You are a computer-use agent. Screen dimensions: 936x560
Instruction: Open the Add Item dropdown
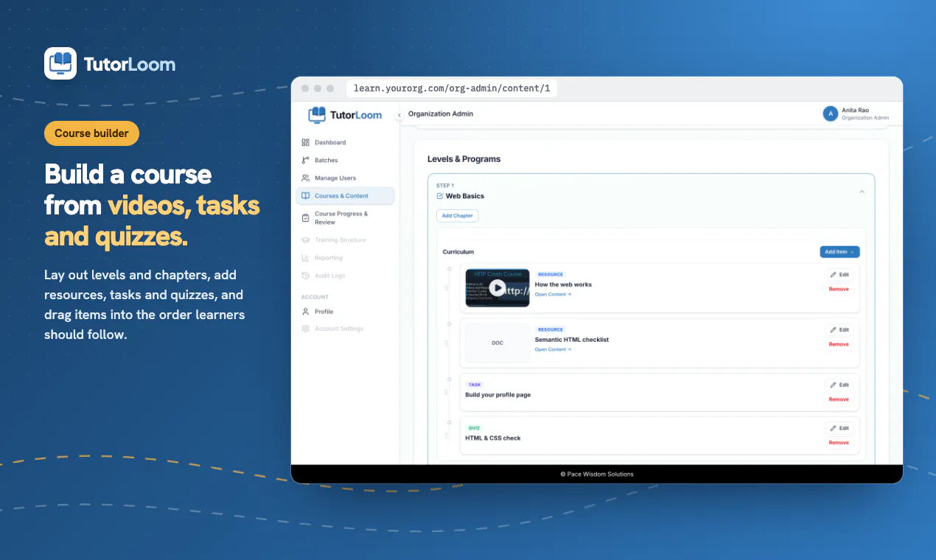tap(839, 252)
